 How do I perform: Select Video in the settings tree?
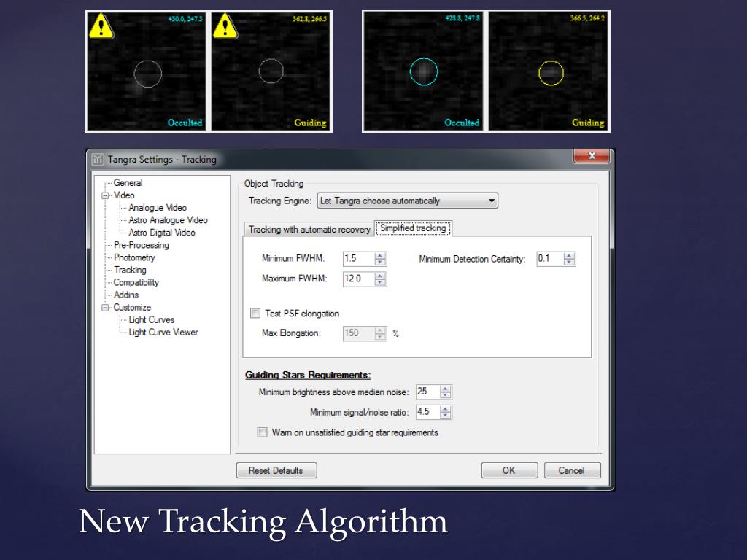(x=124, y=195)
